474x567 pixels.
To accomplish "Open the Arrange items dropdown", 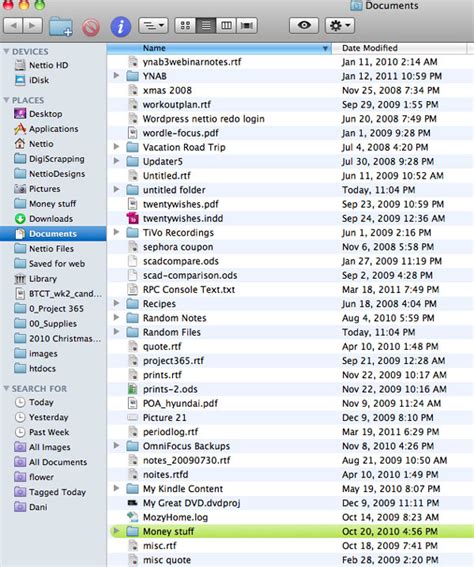I will (153, 26).
